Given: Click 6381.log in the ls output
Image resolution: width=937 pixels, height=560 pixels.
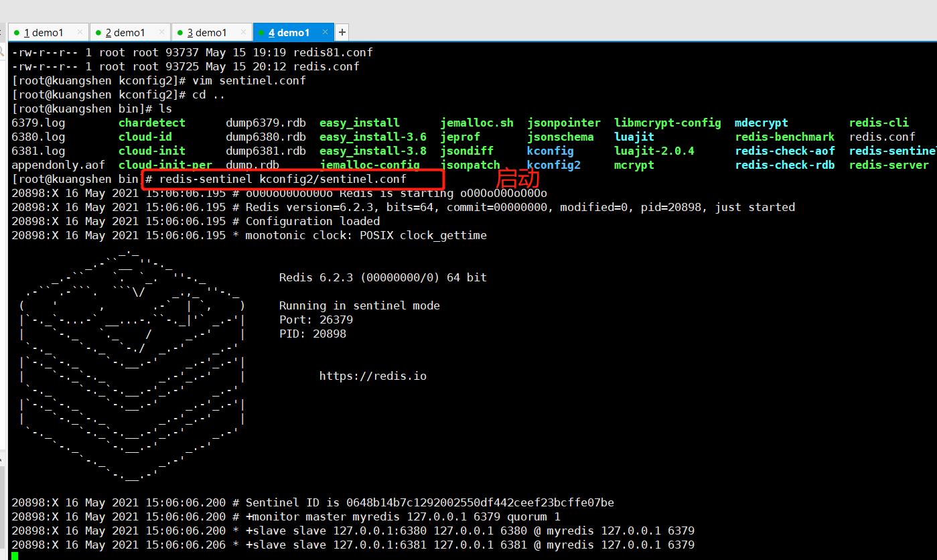Looking at the screenshot, I should [x=38, y=151].
